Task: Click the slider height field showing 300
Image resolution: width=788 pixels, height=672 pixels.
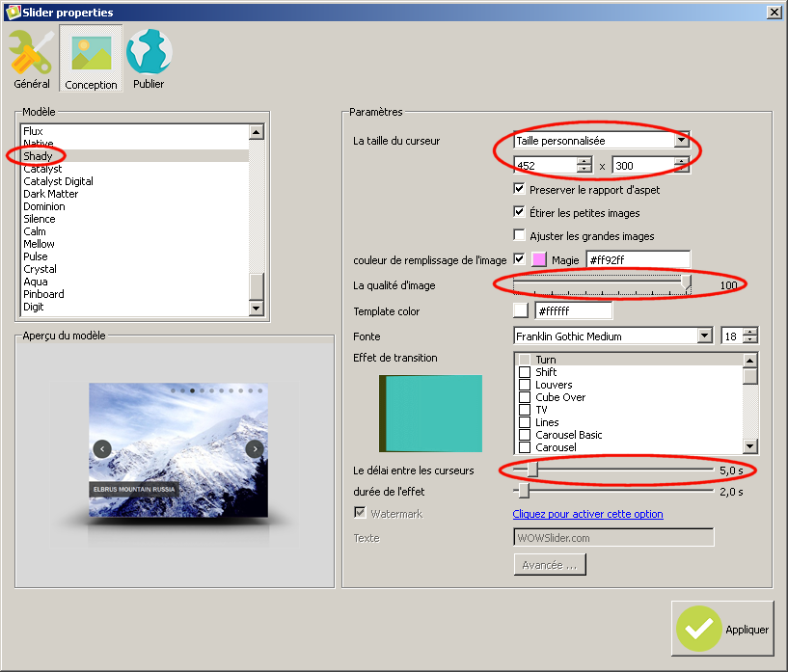Action: [642, 165]
